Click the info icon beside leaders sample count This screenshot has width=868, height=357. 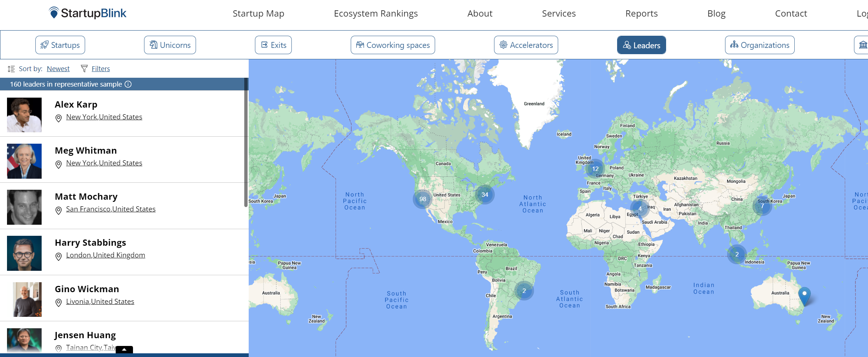tap(128, 84)
